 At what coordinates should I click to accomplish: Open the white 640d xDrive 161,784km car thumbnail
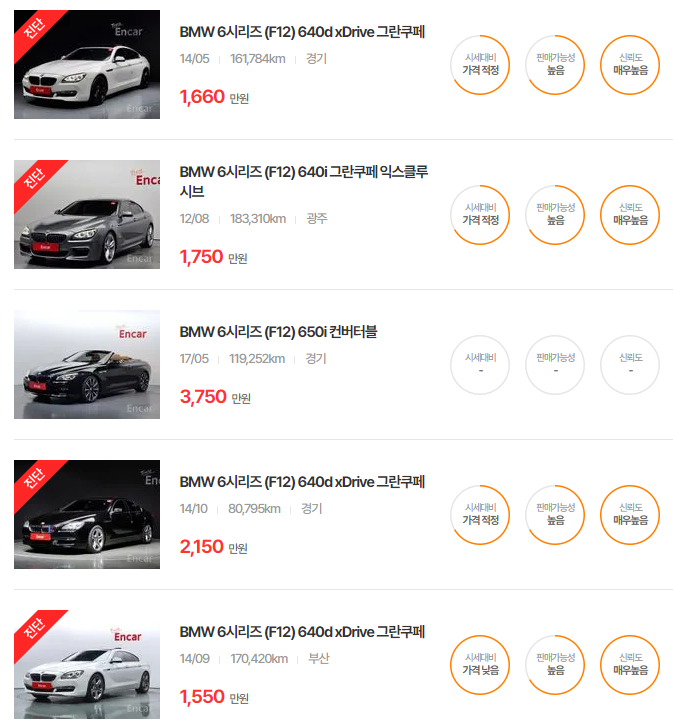tap(87, 64)
